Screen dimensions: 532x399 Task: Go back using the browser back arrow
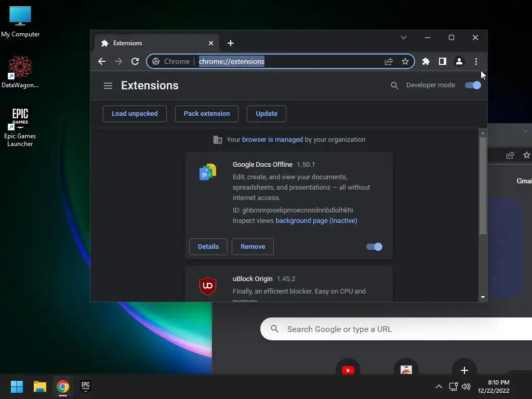point(101,61)
